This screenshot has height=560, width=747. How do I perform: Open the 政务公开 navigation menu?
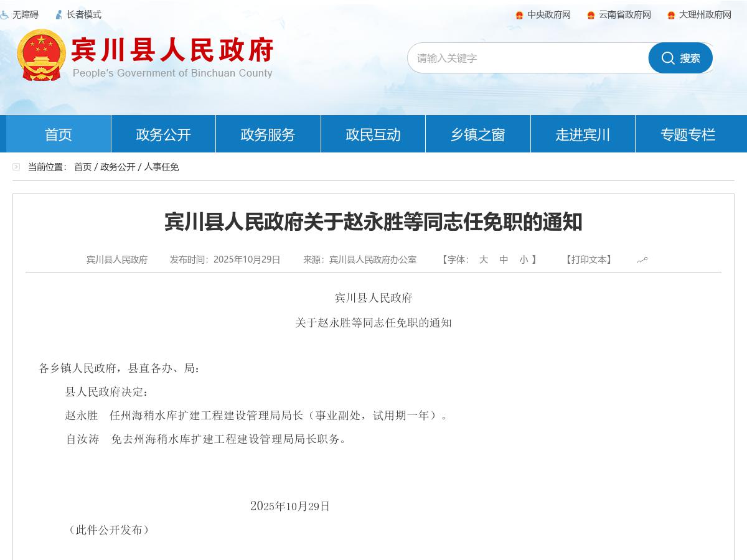pos(163,134)
